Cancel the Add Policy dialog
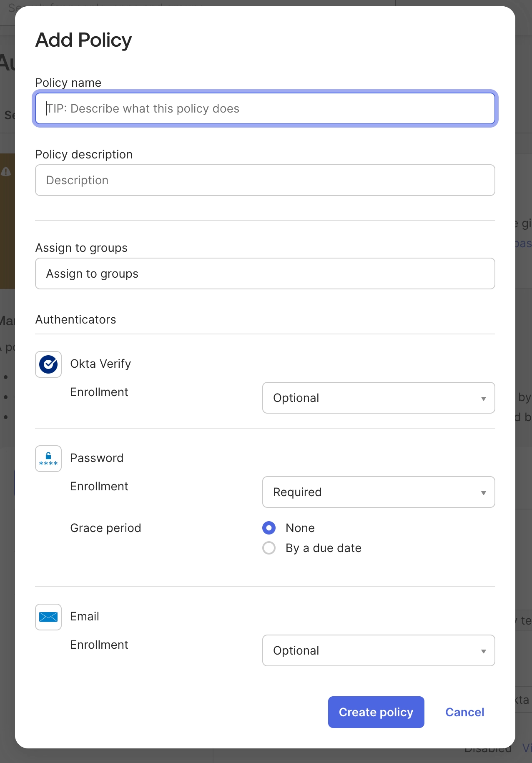 point(464,712)
